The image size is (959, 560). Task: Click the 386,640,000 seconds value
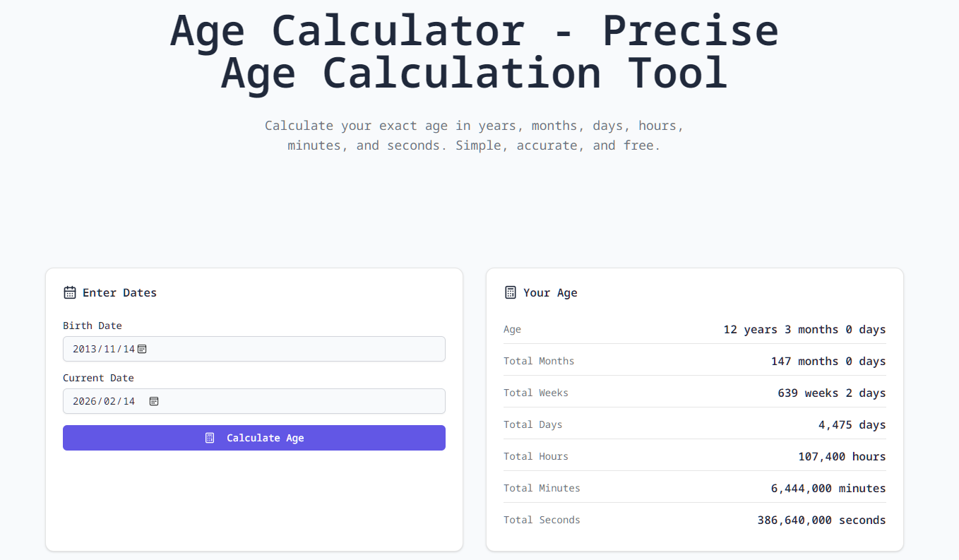(821, 520)
